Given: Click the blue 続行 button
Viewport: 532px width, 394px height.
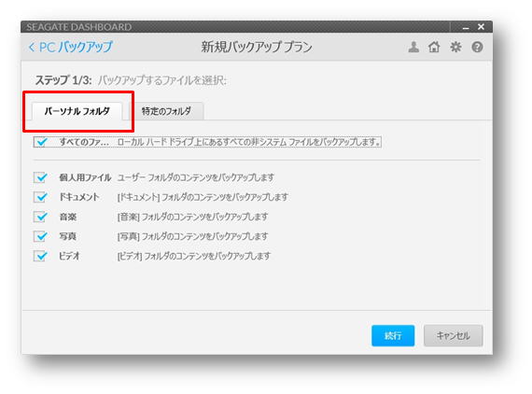Looking at the screenshot, I should point(393,335).
